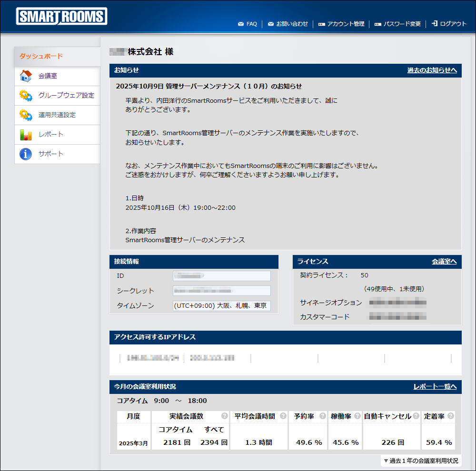Click the help icon next to 定着率
The width and height of the screenshot is (476, 471).
[450, 416]
